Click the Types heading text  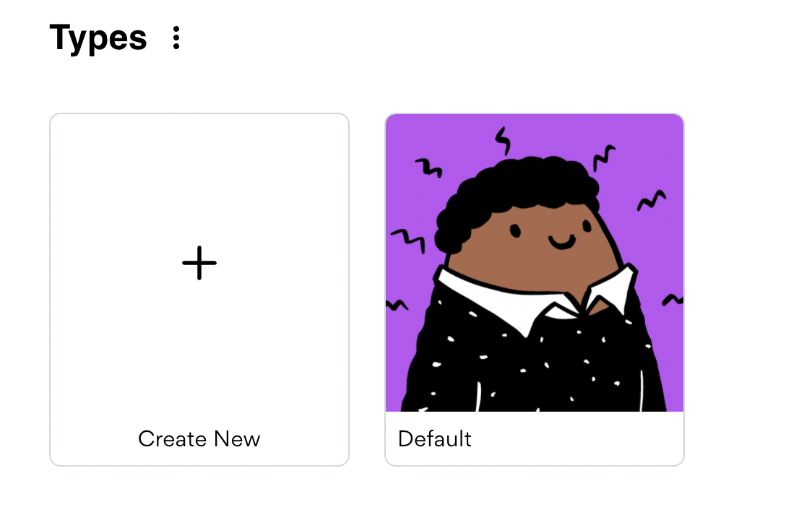pos(98,38)
